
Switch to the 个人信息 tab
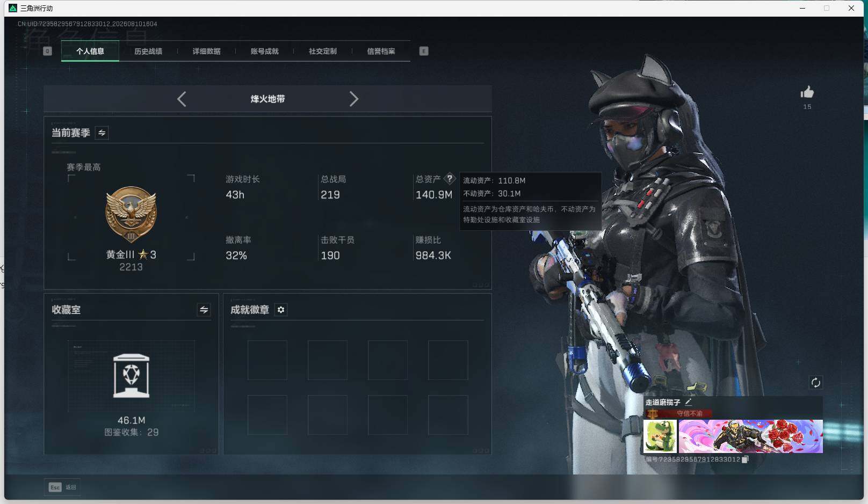click(90, 51)
